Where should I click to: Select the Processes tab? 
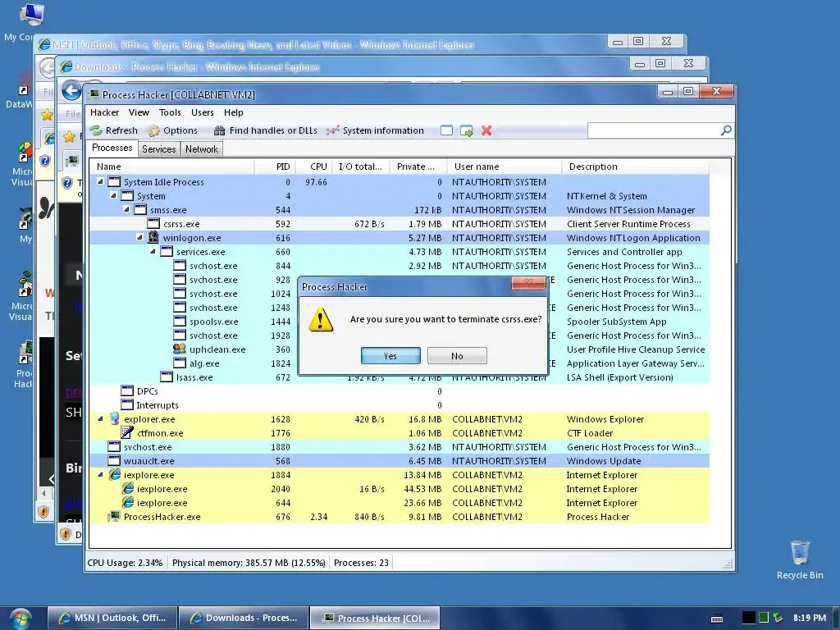tap(112, 148)
